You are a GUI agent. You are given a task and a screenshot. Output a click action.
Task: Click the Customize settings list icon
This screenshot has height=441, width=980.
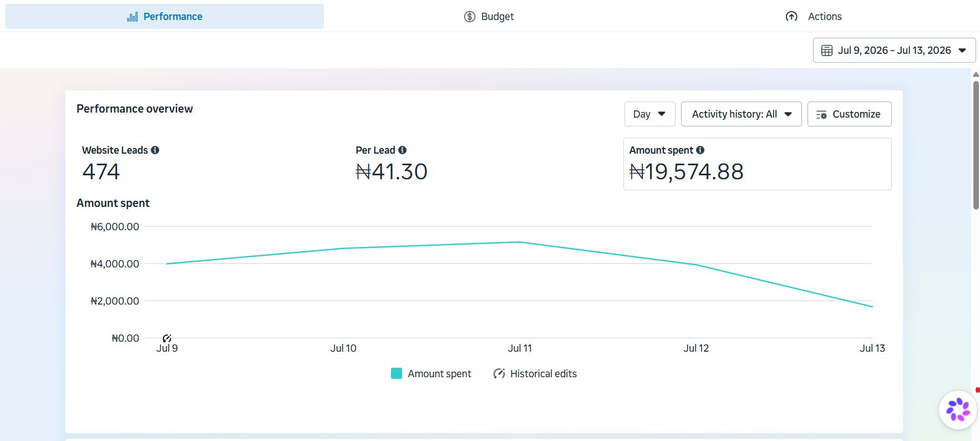[821, 114]
